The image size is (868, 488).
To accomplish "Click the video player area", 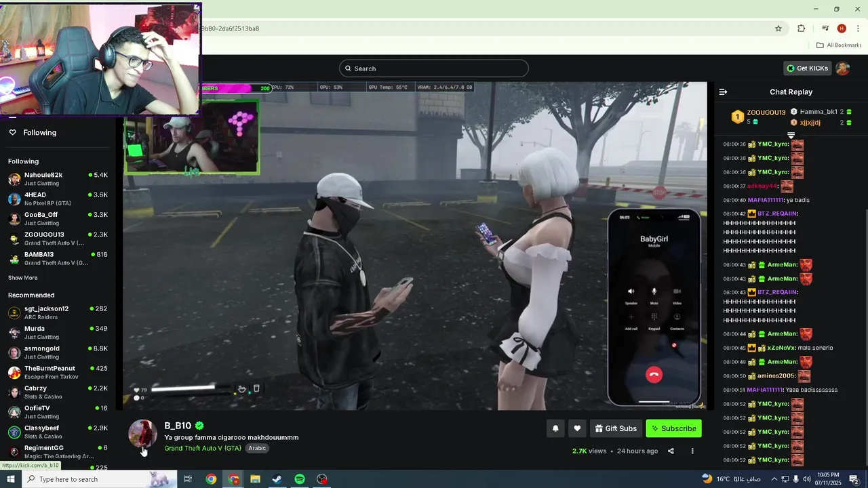I will 414,246.
